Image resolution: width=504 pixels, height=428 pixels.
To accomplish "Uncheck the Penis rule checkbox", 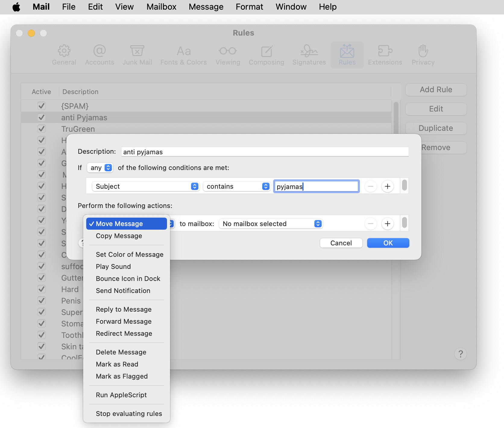I will 42,301.
